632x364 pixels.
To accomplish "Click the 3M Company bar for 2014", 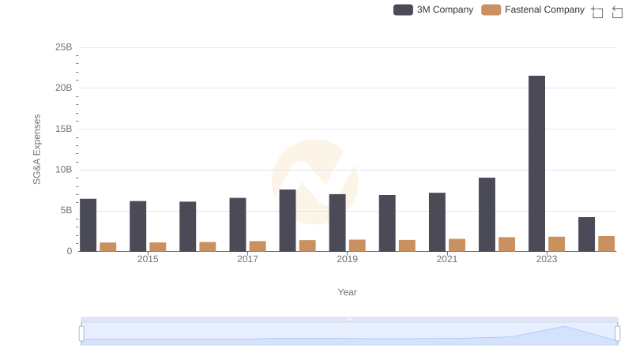I will [x=88, y=225].
